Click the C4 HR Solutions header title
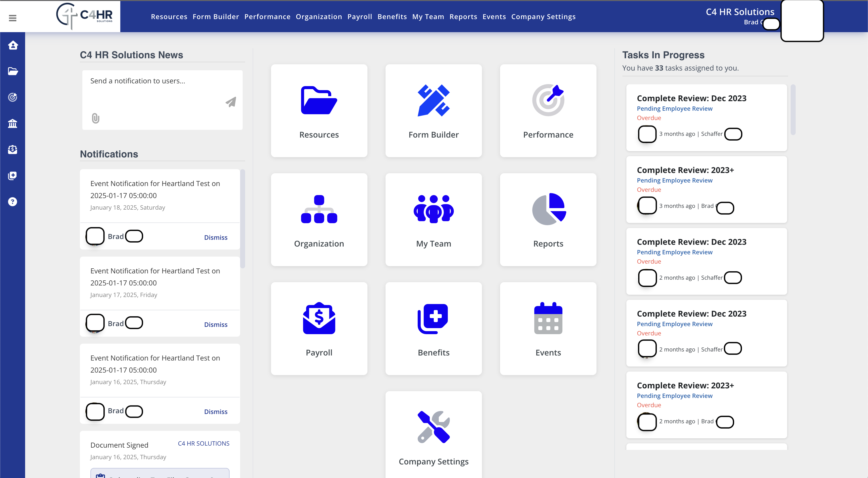The width and height of the screenshot is (868, 478). tap(740, 12)
